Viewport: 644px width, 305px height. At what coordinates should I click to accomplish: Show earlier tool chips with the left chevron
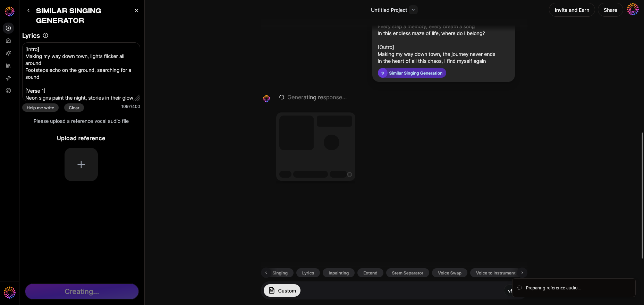pos(266,273)
